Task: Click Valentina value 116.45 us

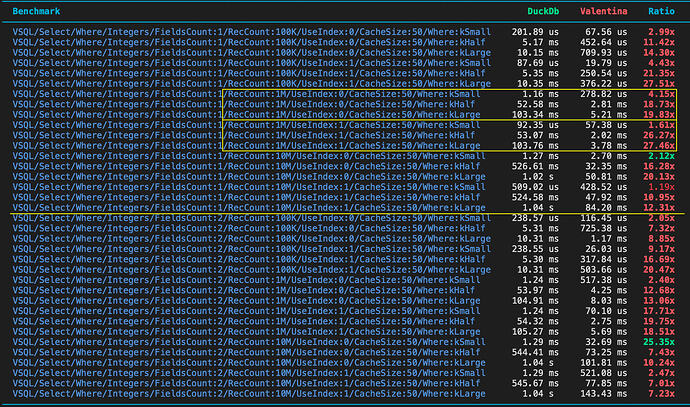Action: tap(603, 218)
